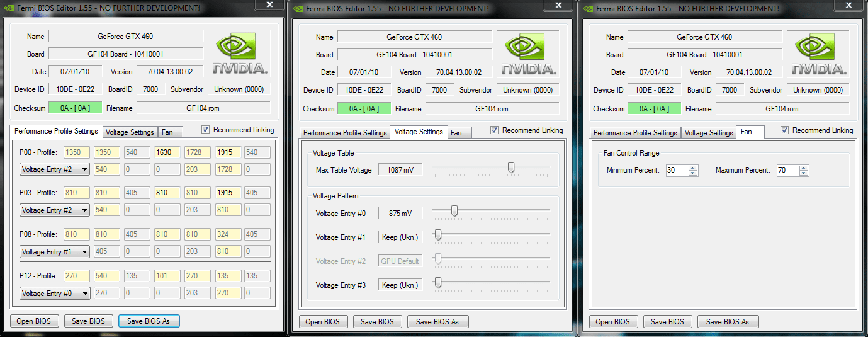Increase Maximum Percent fan value

pos(804,168)
